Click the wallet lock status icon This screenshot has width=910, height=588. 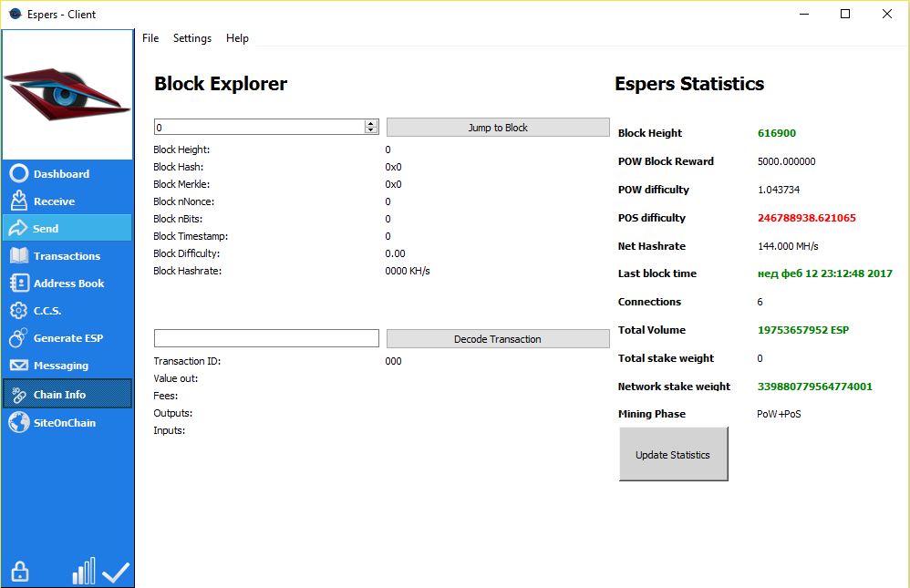pos(20,572)
